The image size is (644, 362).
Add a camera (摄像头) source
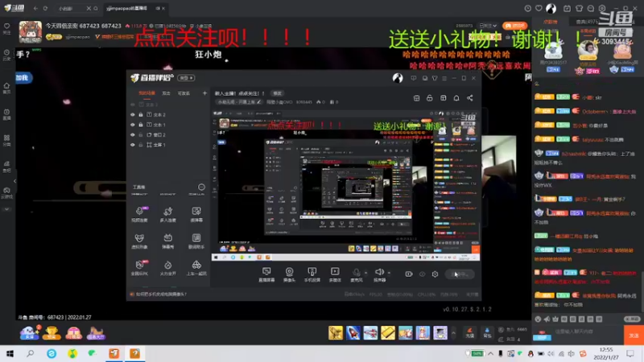pyautogui.click(x=289, y=274)
